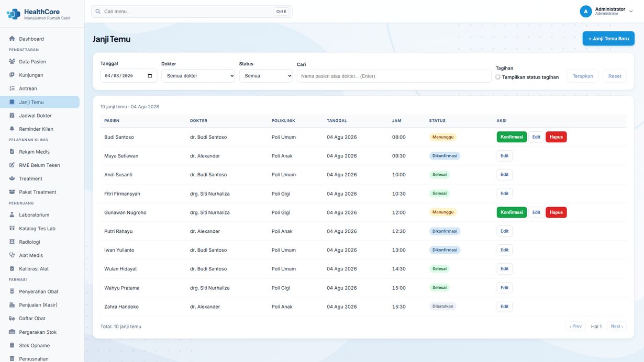Screen dimensions: 644x362
Task: Select the Alat Medis stethoscope icon
Action: click(12, 255)
